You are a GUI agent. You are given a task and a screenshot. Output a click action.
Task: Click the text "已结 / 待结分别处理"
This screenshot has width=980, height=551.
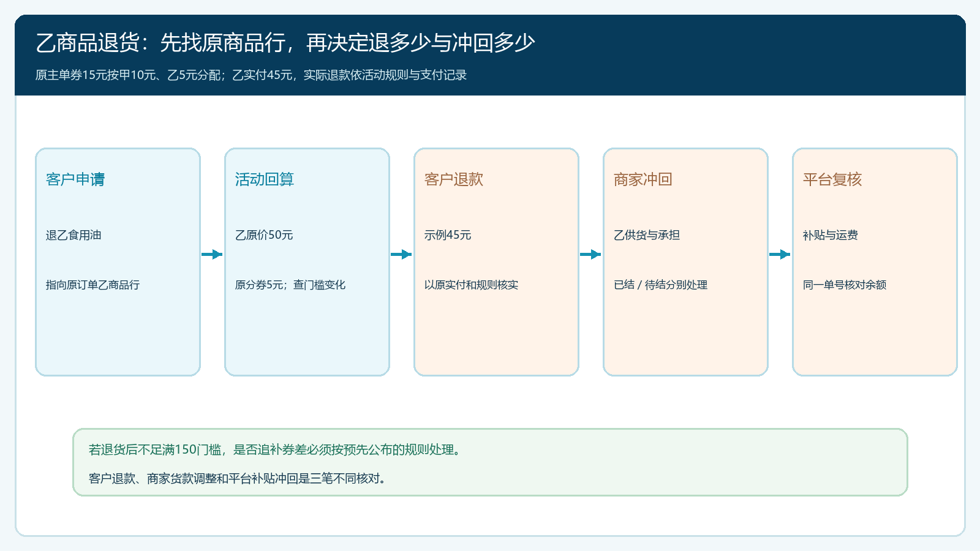click(661, 285)
